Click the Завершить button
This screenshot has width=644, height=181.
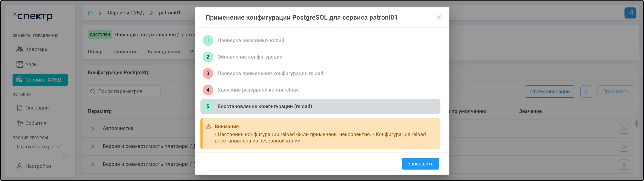(x=420, y=164)
